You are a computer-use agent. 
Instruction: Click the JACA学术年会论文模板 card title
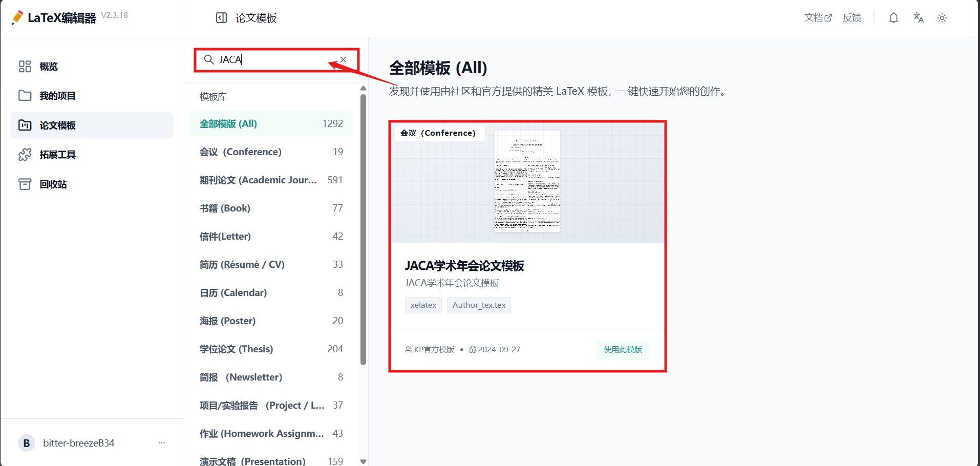click(x=464, y=266)
